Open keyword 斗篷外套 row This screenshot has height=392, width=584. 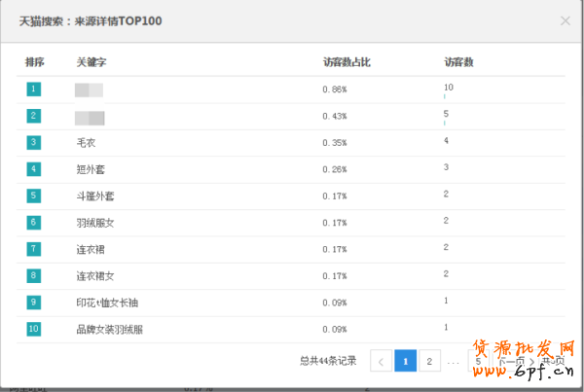pyautogui.click(x=95, y=196)
